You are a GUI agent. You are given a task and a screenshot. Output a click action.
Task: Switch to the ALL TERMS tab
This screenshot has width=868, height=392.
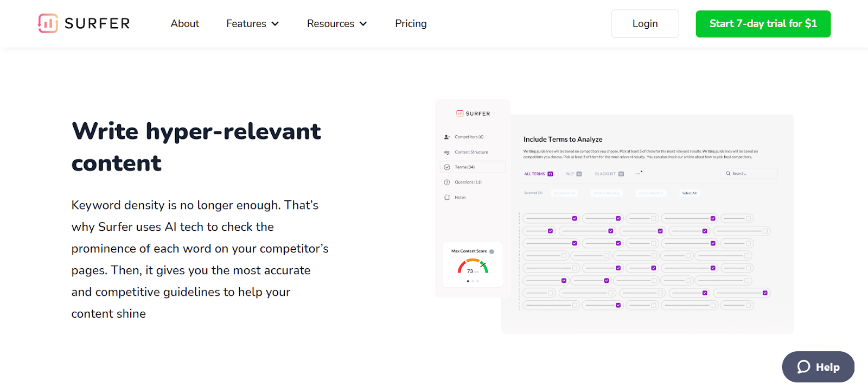[x=538, y=174]
